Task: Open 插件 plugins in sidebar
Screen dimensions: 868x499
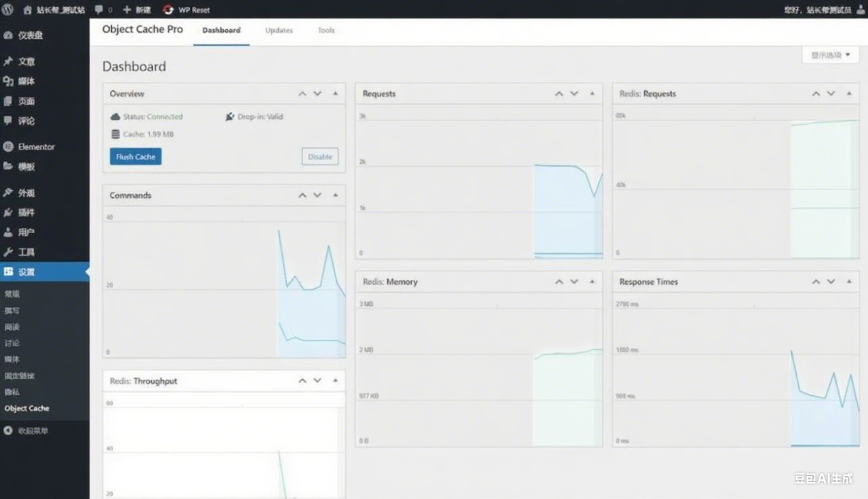Action: [x=45, y=212]
